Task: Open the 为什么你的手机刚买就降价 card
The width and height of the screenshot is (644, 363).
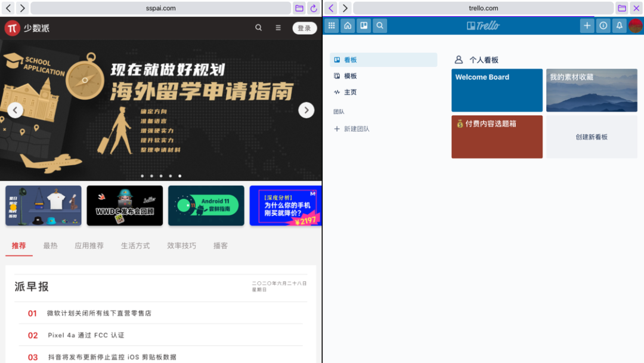Action: click(286, 205)
